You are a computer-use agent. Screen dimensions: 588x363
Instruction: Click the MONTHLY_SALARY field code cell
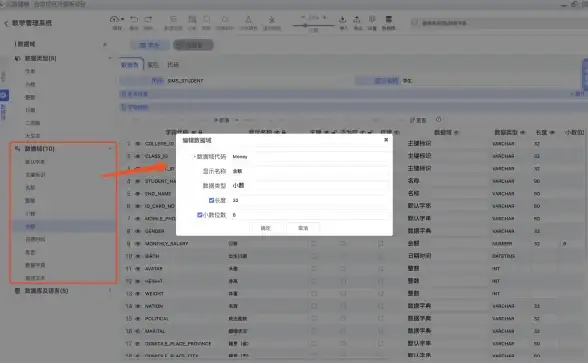click(x=166, y=243)
